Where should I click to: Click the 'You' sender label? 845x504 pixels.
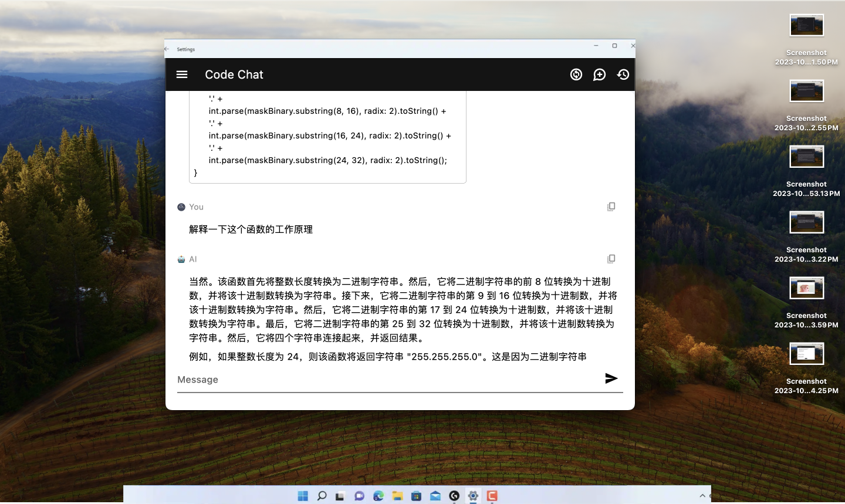(x=197, y=207)
